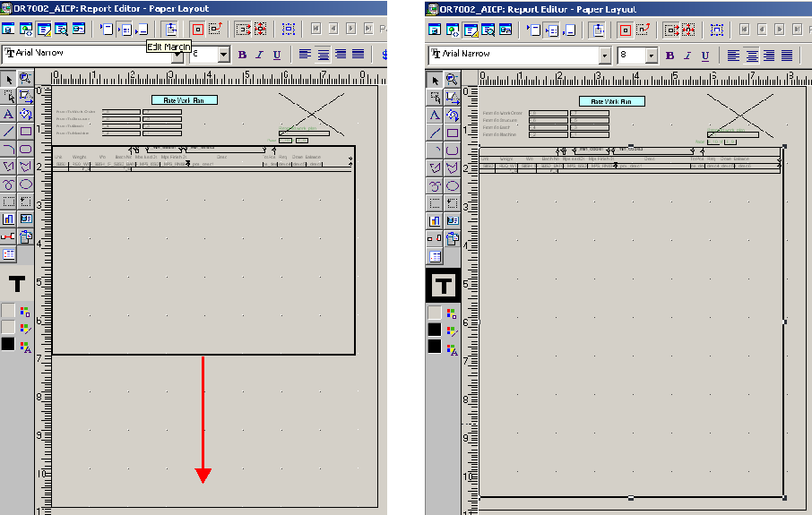Pick the Text tool in the left window palette

[8, 114]
